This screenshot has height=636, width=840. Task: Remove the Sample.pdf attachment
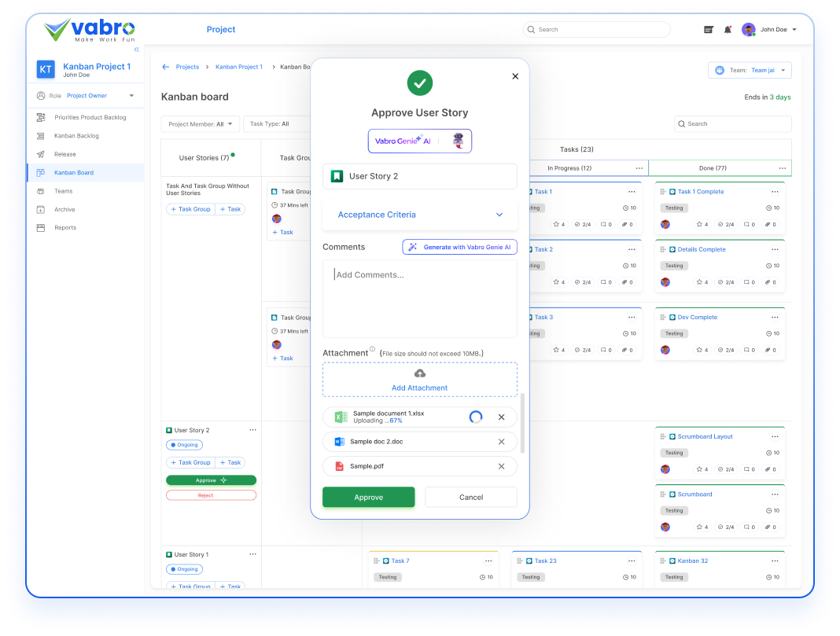(501, 466)
